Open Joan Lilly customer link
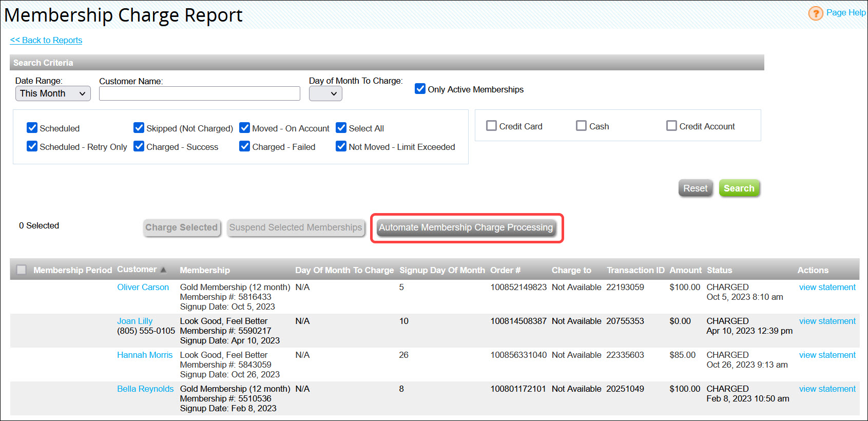Viewport: 868px width, 421px height. pos(134,321)
